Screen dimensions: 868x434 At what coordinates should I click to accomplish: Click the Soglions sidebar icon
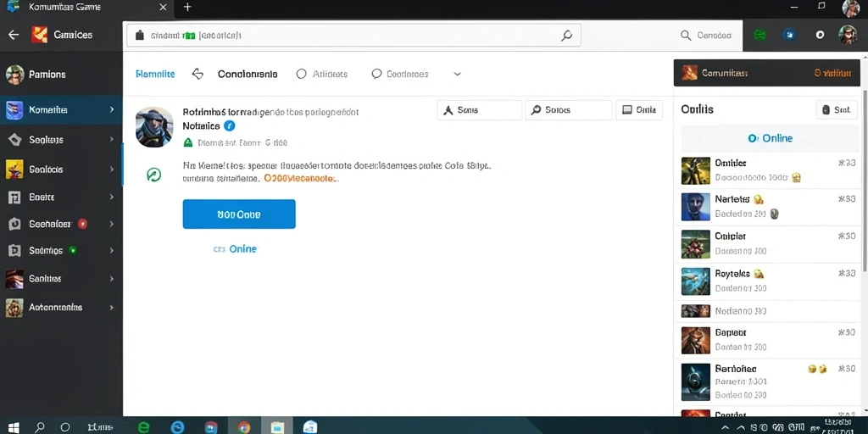click(x=14, y=140)
